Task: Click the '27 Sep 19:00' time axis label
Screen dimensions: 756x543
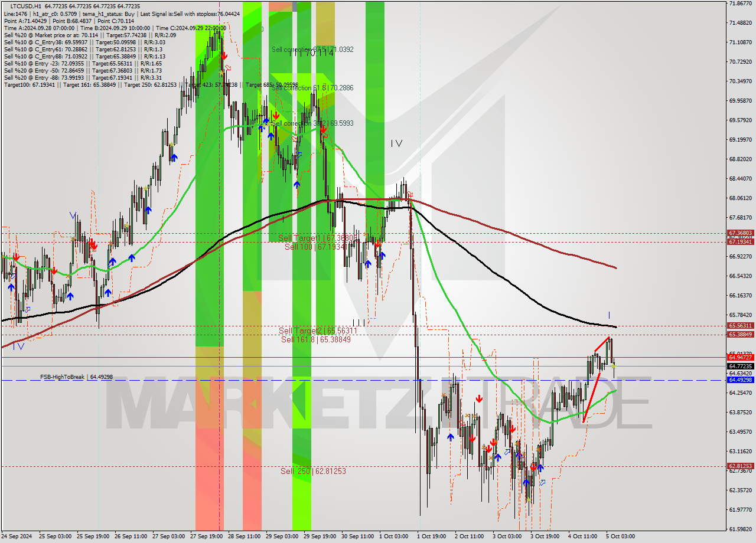Action: (206, 537)
